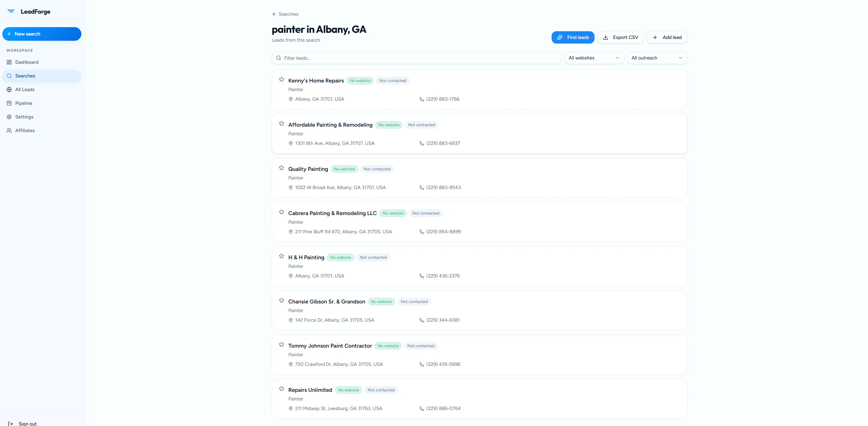Click the location pin for H & H Painting
The height and width of the screenshot is (426, 868).
coord(290,276)
